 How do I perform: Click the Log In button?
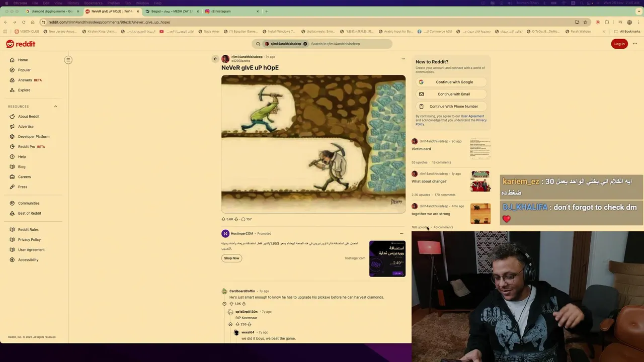point(619,44)
